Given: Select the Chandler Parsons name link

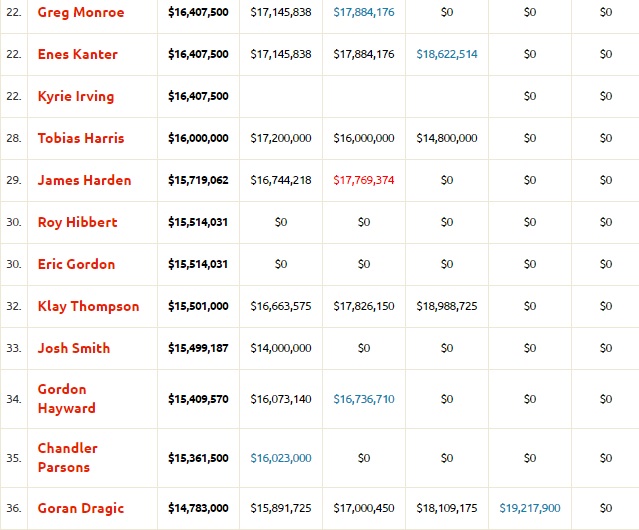Looking at the screenshot, I should (x=67, y=457).
